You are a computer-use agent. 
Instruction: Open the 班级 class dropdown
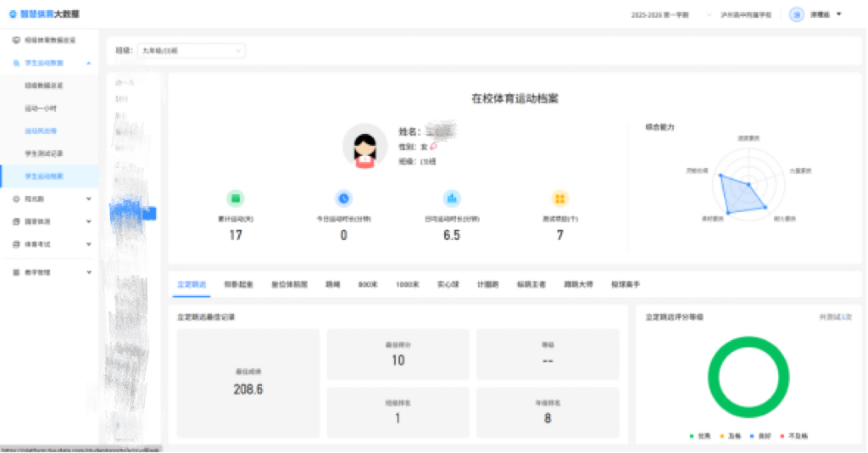tap(191, 51)
